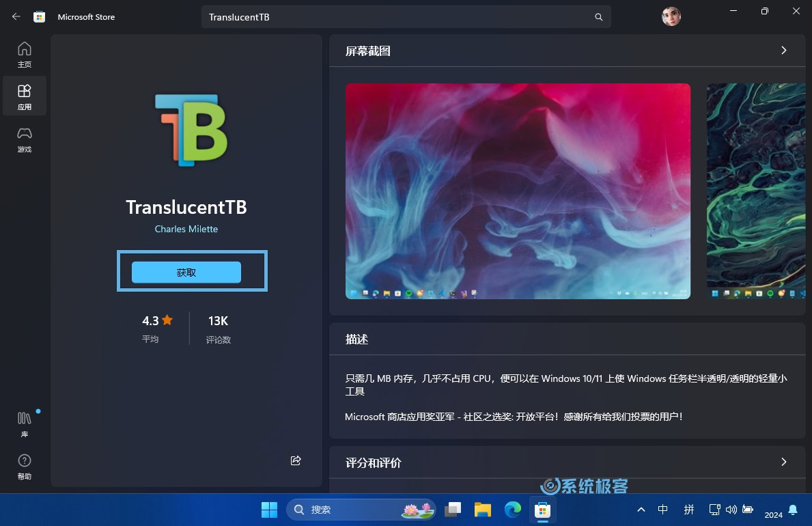Screen dimensions: 812x526
Task: Go to 主页 (Home) in sidebar
Action: coord(25,55)
